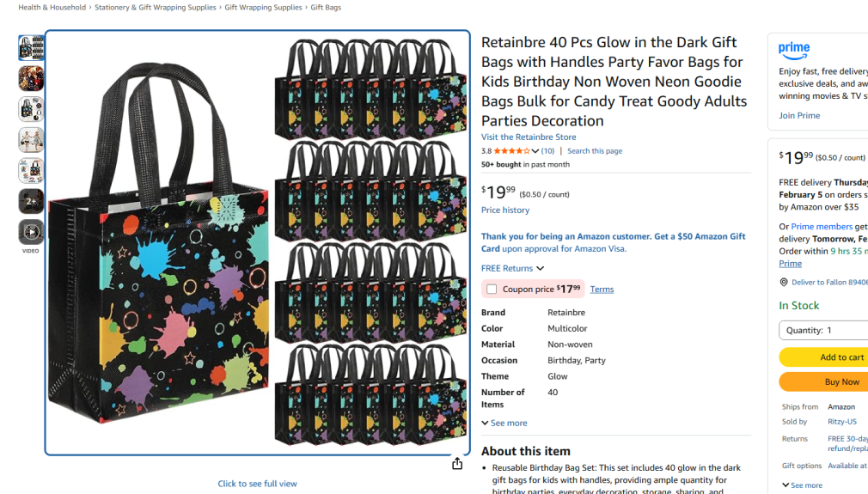Open the Price history link
This screenshot has height=494, width=868.
point(505,210)
